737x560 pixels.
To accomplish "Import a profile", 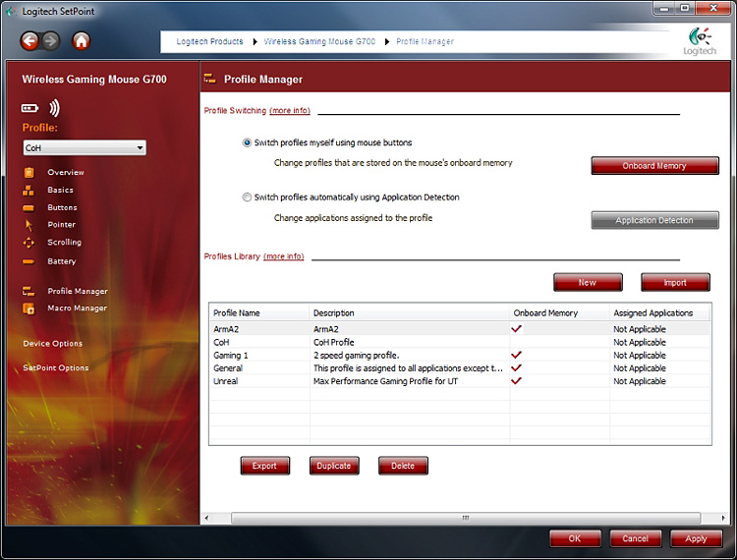I will click(675, 282).
